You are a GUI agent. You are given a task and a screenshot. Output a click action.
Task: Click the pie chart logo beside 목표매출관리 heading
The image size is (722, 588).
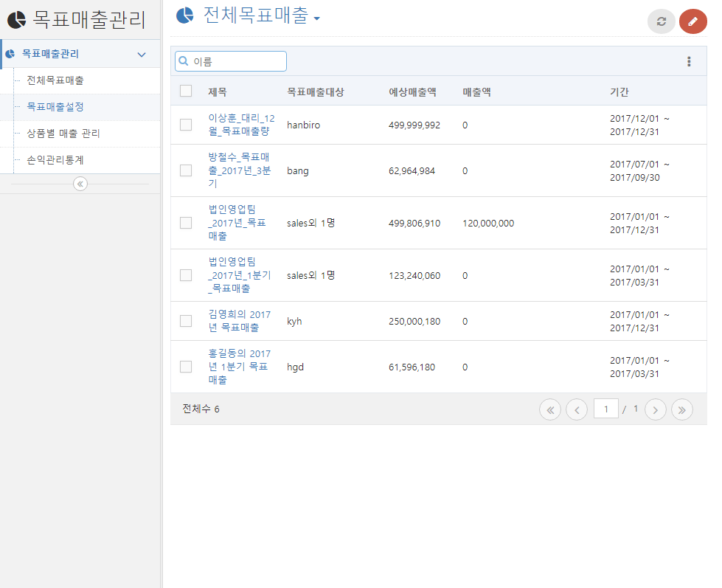pos(16,20)
